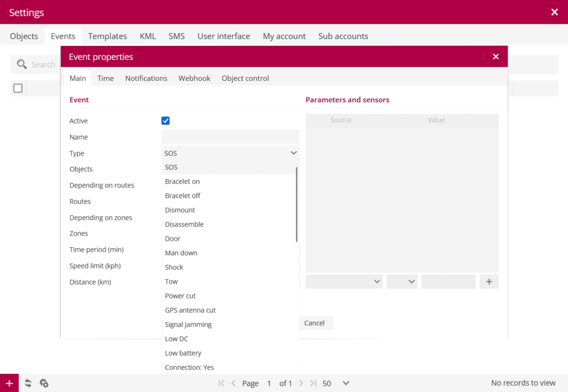Click the Cancel button

click(x=314, y=323)
